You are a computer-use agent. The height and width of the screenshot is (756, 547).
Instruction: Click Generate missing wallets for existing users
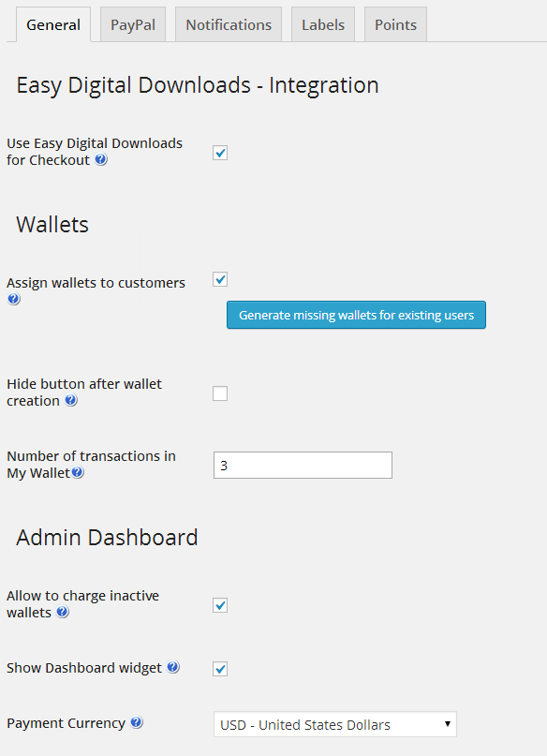(356, 315)
